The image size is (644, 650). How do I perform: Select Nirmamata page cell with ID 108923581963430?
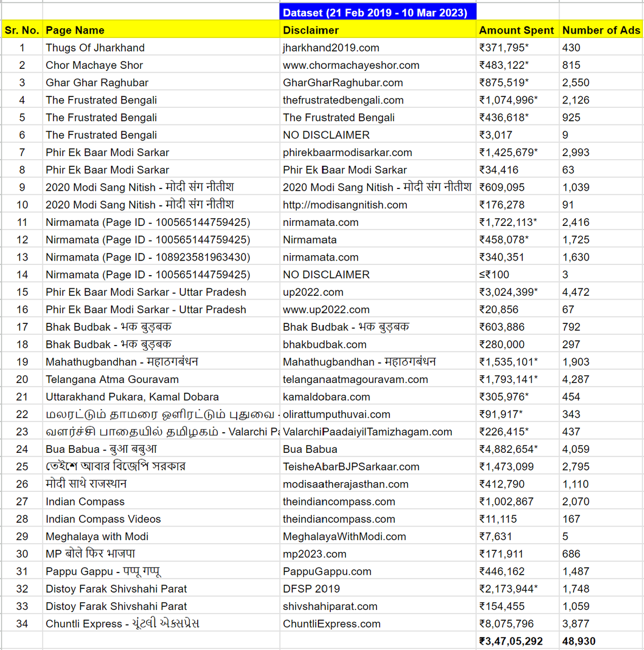[161, 257]
